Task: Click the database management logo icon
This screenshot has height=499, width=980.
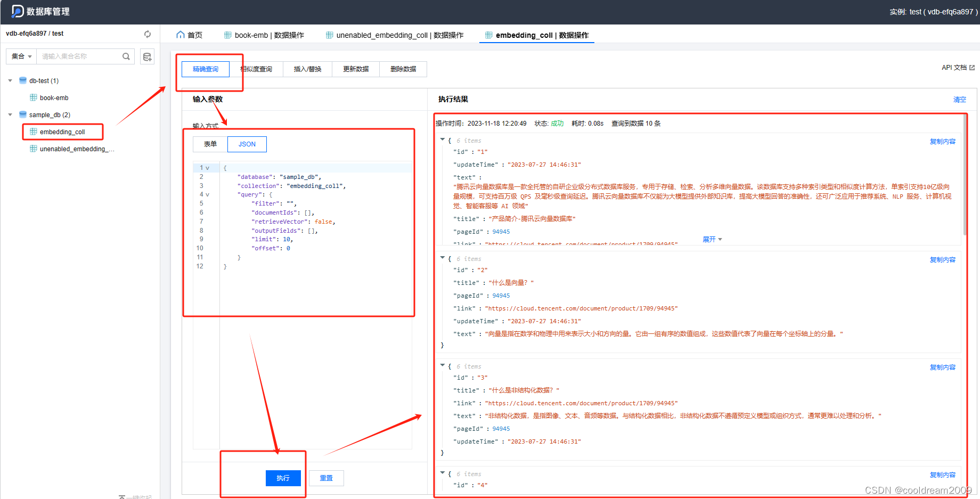Action: tap(18, 11)
